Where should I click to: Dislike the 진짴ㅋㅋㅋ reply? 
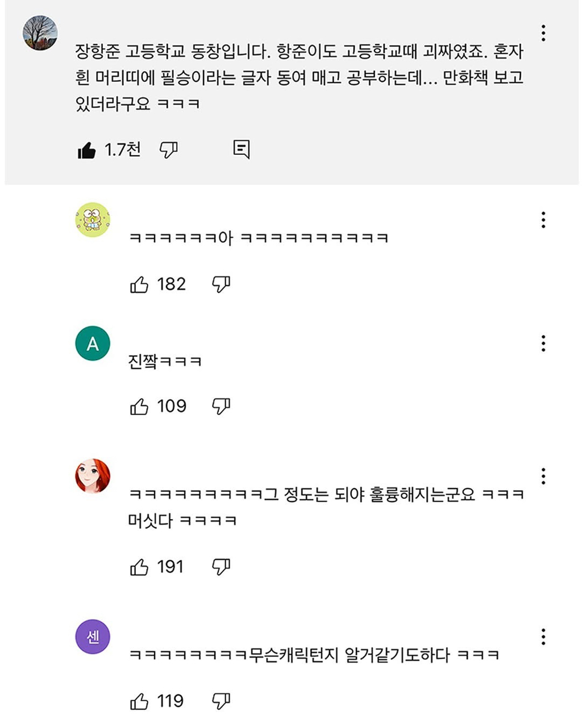[x=221, y=406]
